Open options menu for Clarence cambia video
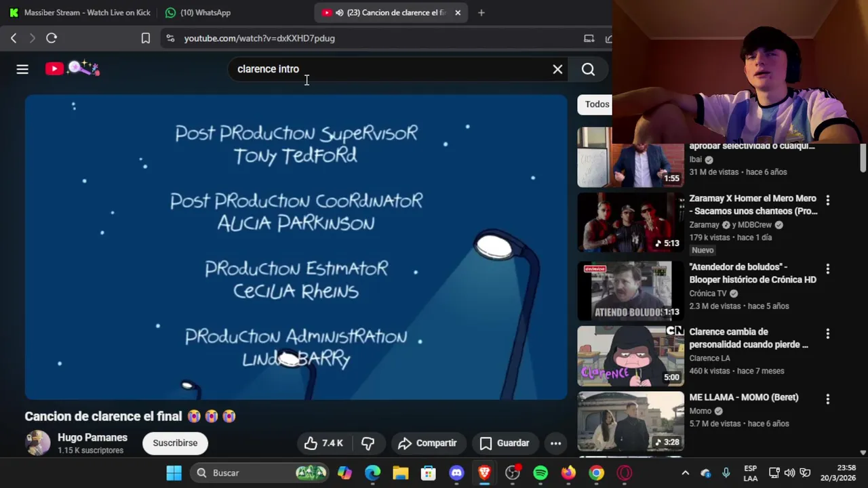 tap(827, 334)
